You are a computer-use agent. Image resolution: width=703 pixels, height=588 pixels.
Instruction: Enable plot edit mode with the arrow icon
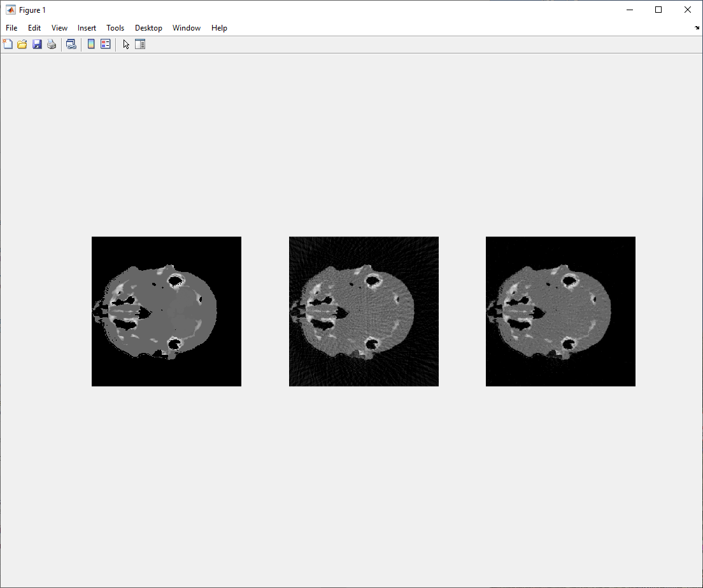[125, 44]
